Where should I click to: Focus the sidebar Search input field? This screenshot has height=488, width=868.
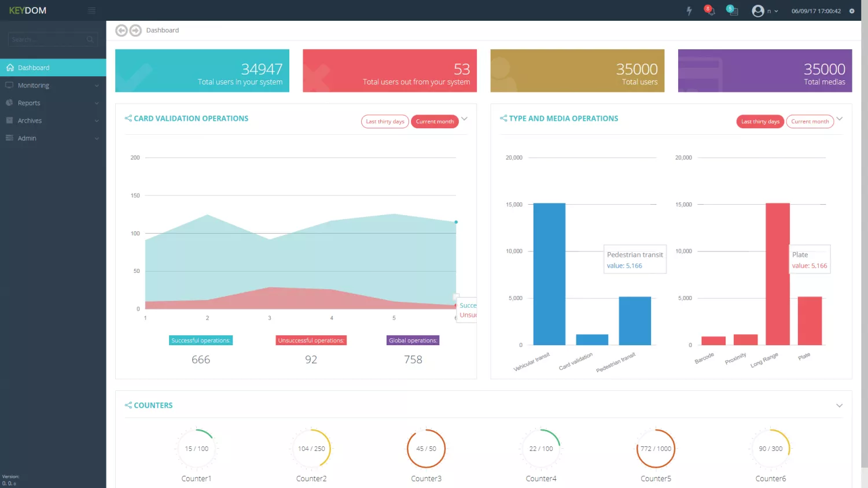point(47,39)
